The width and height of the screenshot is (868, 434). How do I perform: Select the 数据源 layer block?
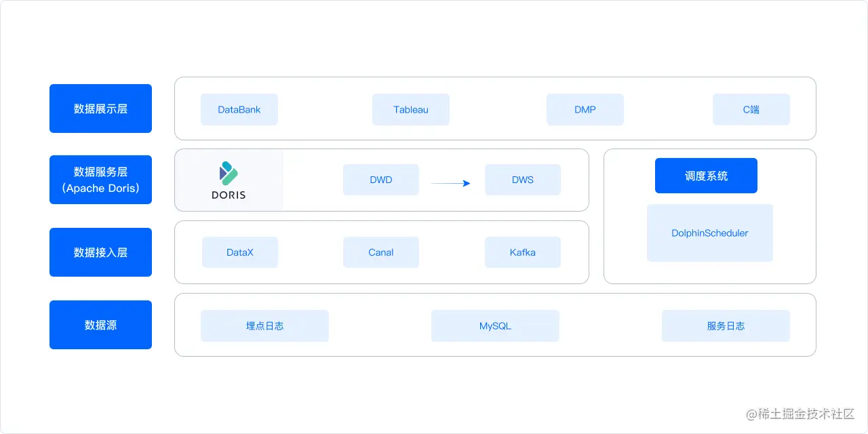tap(100, 325)
